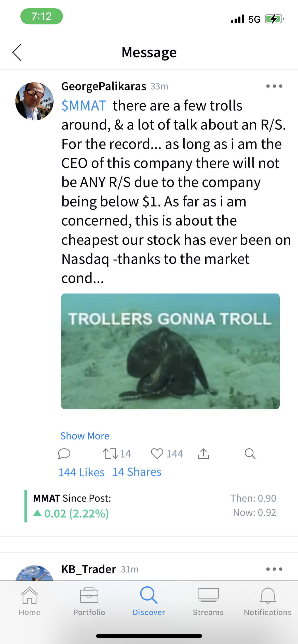Expand post with Show More
The image size is (298, 644).
point(85,436)
